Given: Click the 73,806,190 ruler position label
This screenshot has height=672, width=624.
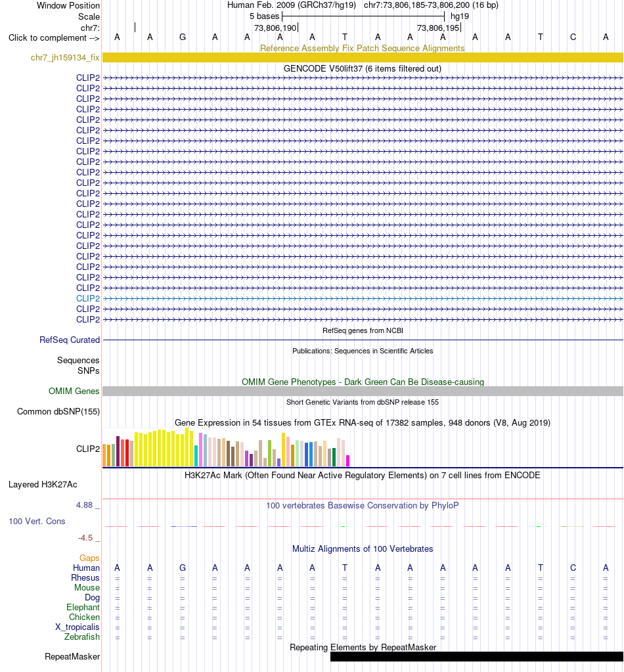Looking at the screenshot, I should click(275, 28).
